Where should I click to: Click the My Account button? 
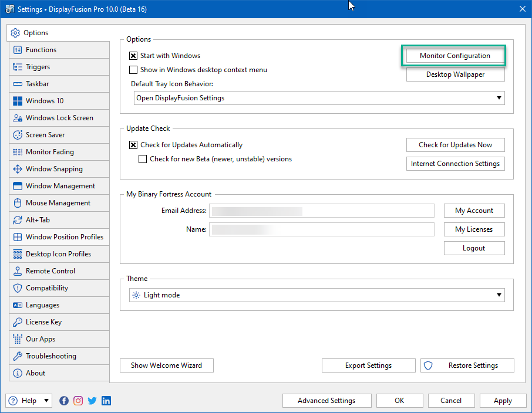pos(474,211)
